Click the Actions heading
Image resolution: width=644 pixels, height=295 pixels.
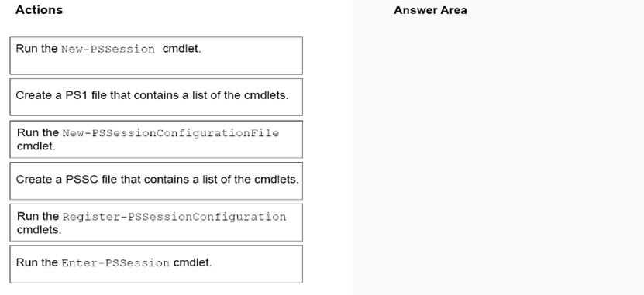[x=39, y=10]
